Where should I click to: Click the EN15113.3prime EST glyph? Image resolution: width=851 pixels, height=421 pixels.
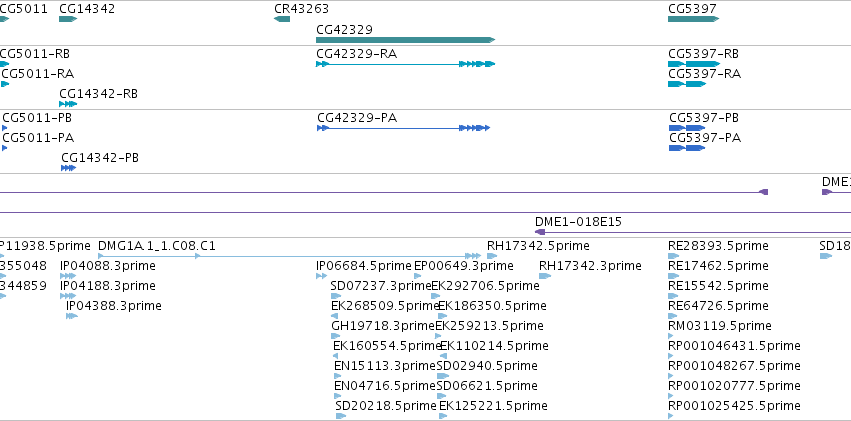tap(338, 377)
